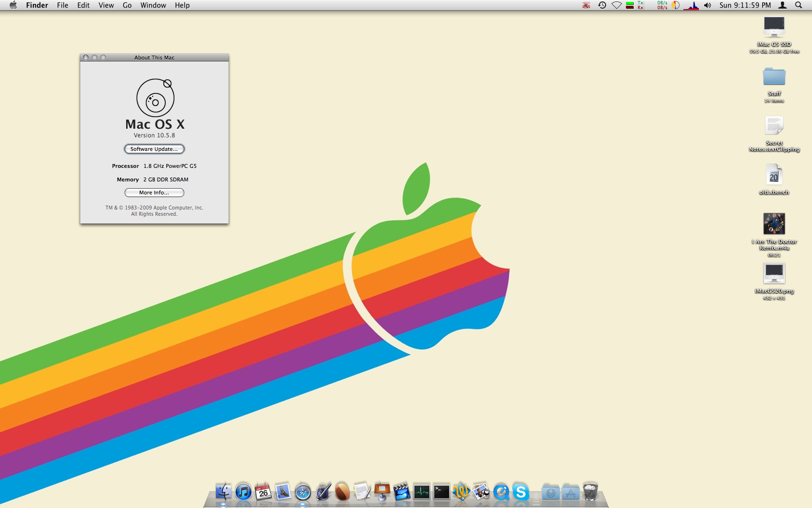Click 2 GB DDR SDRAM text
The width and height of the screenshot is (812, 508).
coord(166,179)
